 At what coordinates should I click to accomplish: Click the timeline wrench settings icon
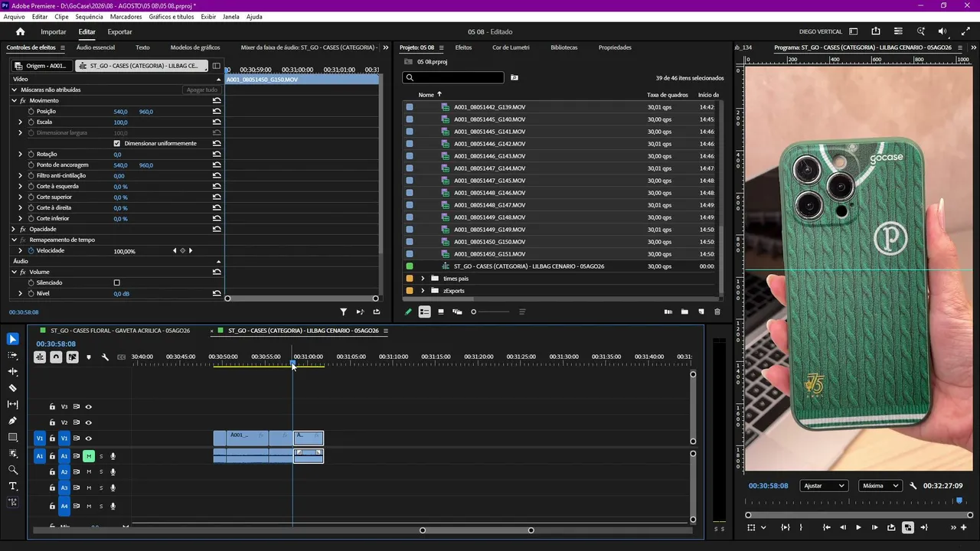105,357
